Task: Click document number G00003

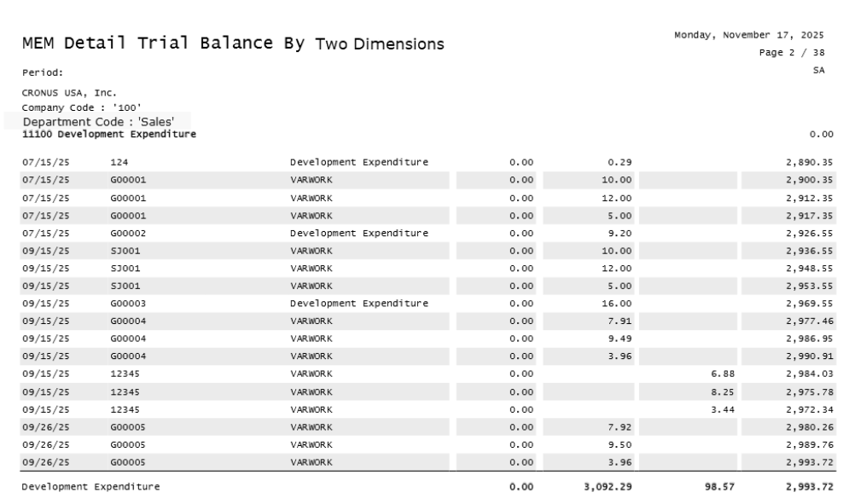Action: [x=128, y=303]
